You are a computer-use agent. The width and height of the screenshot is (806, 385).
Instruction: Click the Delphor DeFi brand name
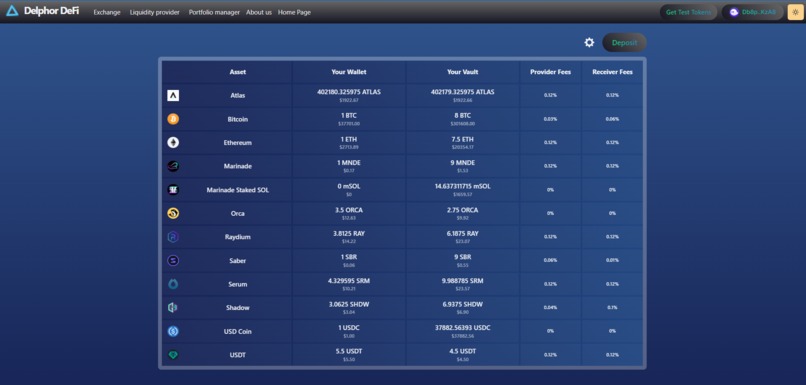pos(51,11)
